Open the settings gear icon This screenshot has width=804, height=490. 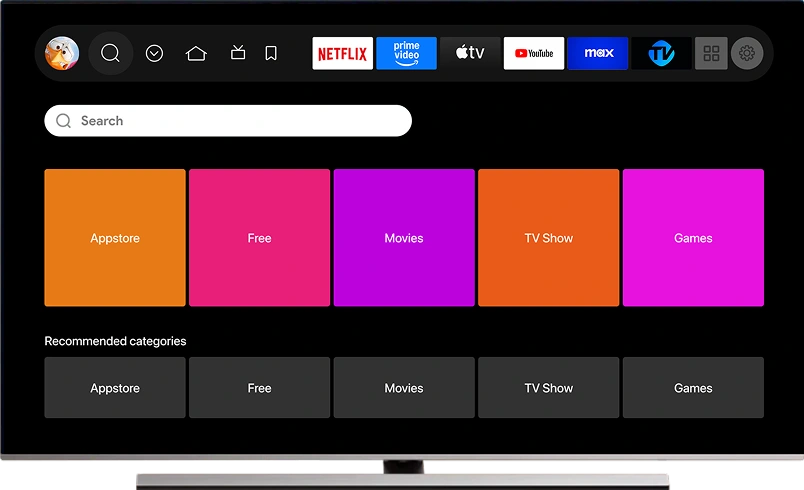pyautogui.click(x=747, y=53)
